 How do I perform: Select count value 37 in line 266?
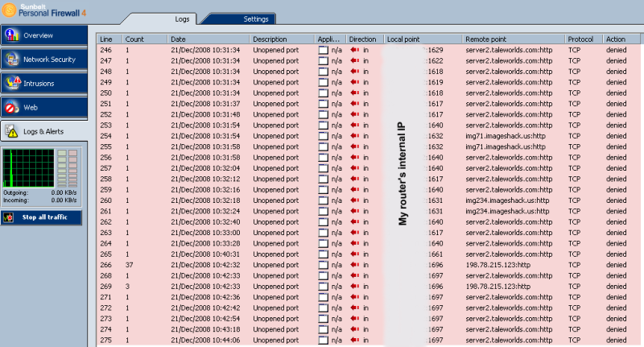(129, 265)
